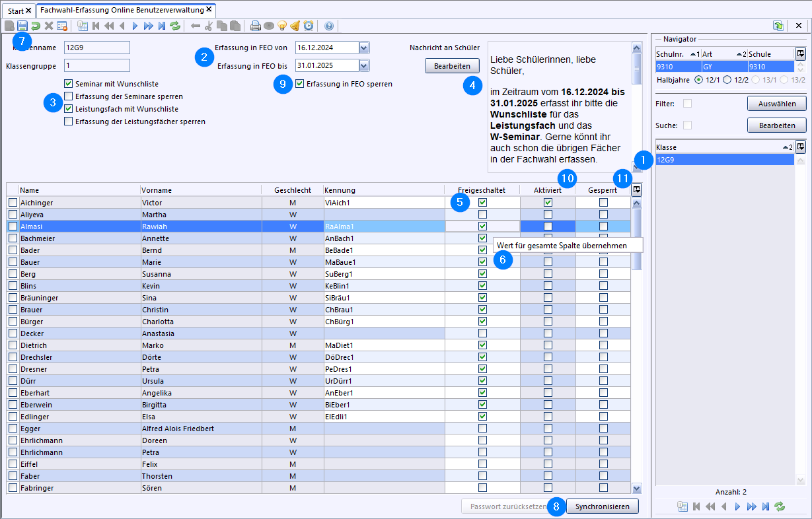Jump to the last record in the main toolbar
The height and width of the screenshot is (519, 812).
[162, 26]
